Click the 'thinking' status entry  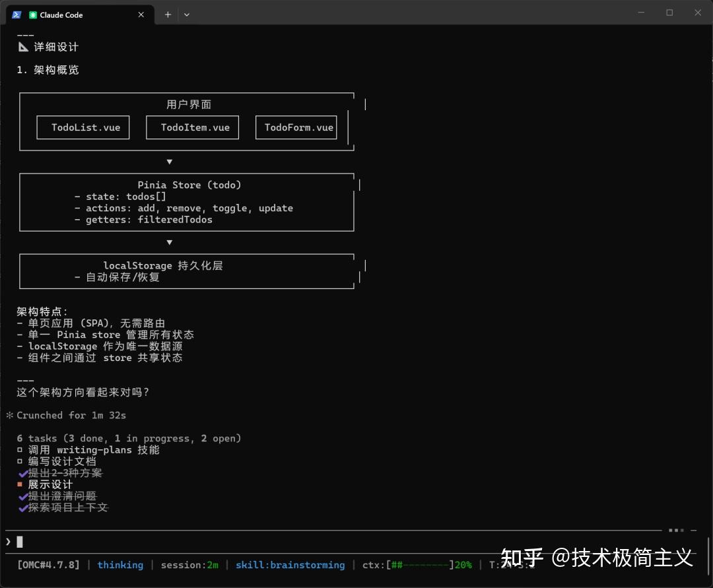(120, 565)
